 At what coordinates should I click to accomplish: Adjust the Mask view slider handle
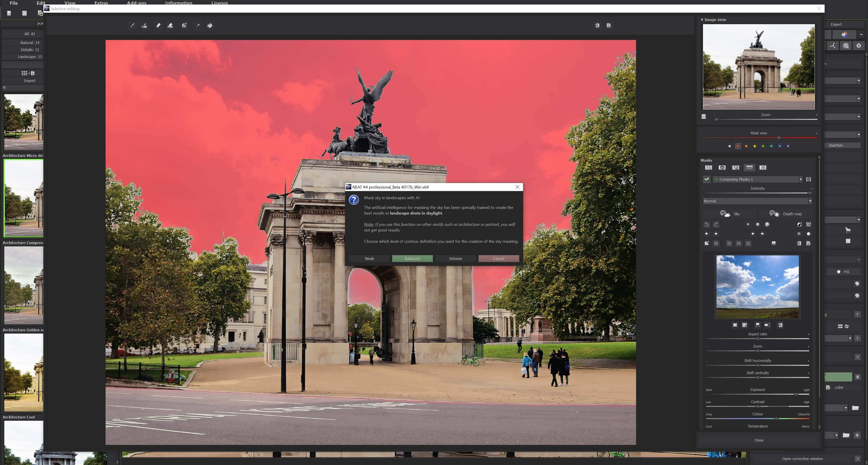[x=779, y=138]
